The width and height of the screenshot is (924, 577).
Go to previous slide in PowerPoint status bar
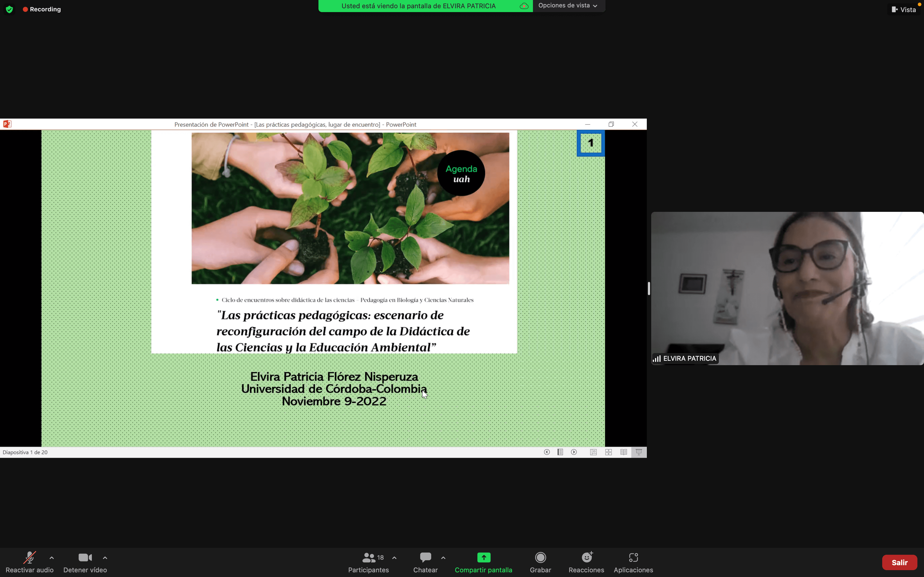pos(547,452)
